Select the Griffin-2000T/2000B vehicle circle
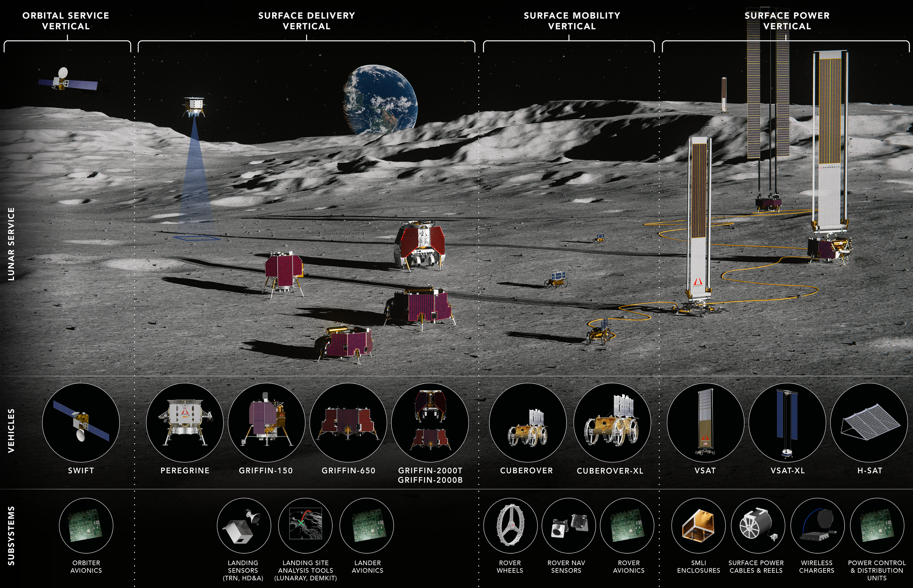 click(x=430, y=423)
